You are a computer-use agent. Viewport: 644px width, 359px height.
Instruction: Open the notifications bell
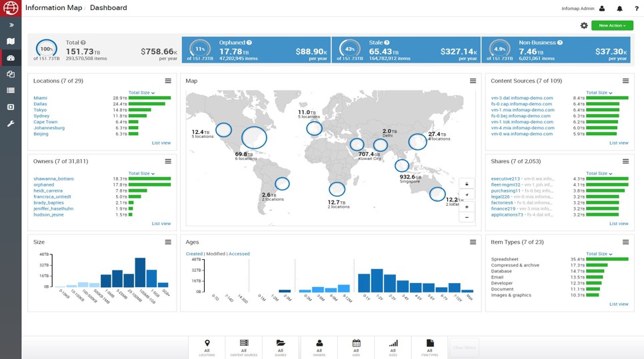pyautogui.click(x=619, y=9)
